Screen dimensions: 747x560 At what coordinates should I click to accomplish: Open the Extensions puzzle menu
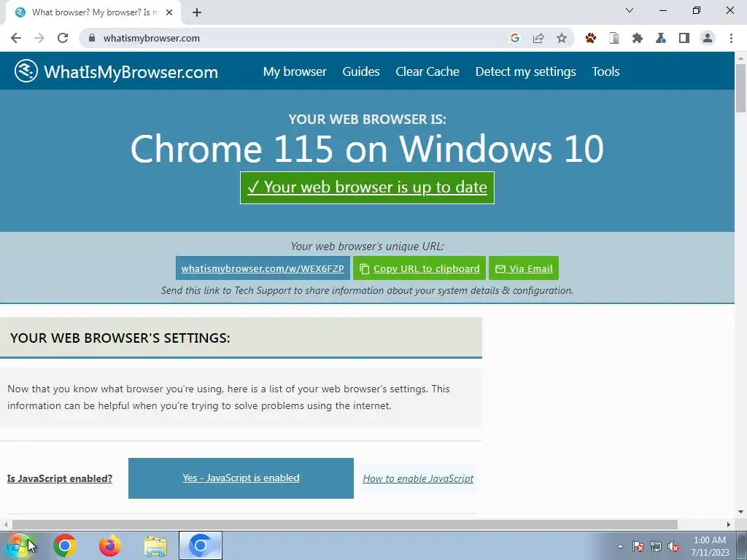click(638, 38)
